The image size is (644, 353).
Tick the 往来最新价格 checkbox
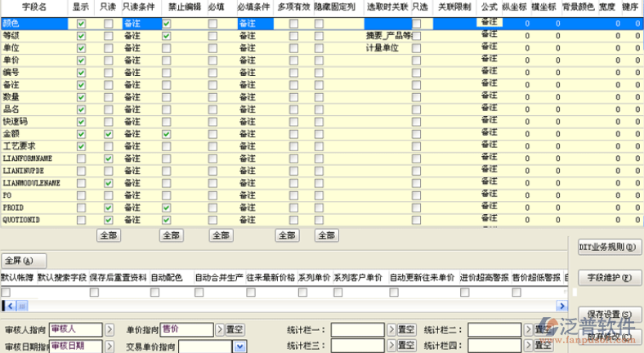pos(251,293)
